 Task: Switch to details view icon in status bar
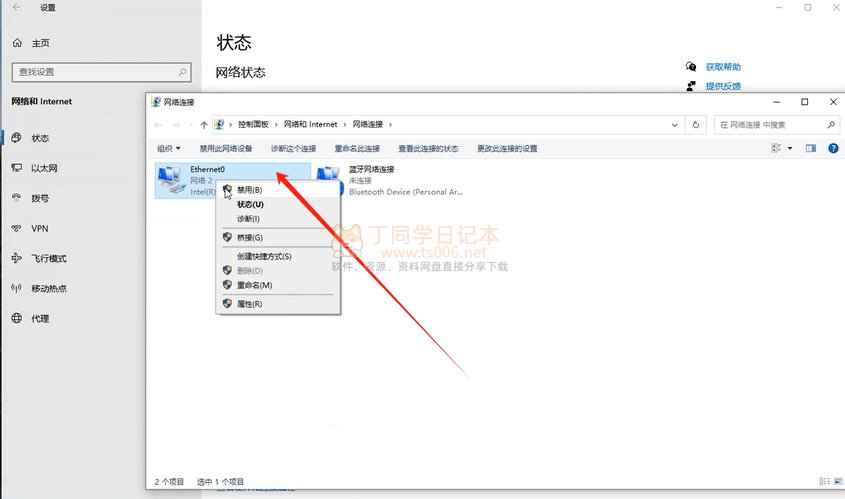click(824, 481)
